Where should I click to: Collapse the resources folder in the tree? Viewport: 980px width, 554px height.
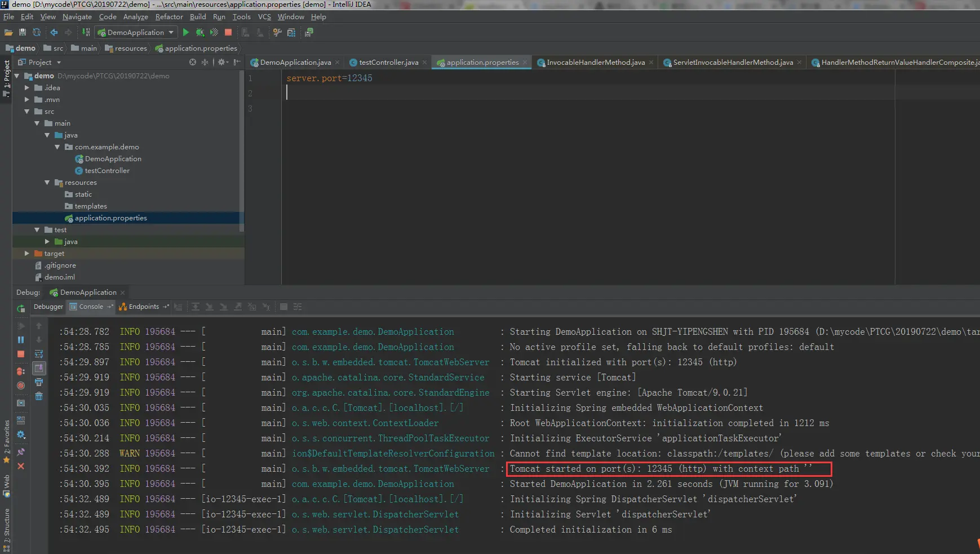coord(47,183)
